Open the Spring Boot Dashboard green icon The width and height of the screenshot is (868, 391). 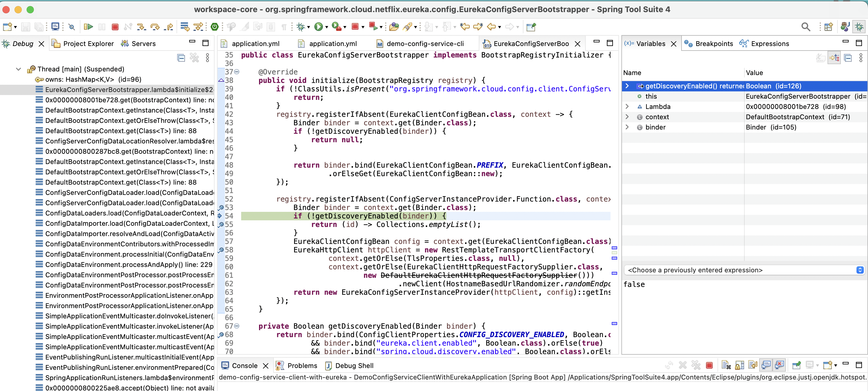pyautogui.click(x=215, y=27)
